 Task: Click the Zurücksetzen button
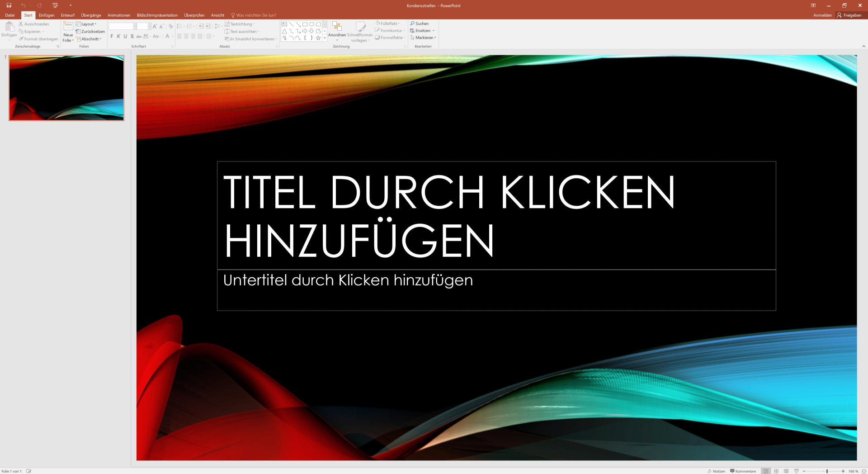90,31
